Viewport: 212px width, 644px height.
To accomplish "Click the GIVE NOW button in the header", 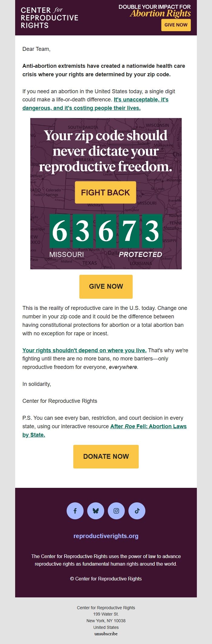I will pyautogui.click(x=176, y=25).
